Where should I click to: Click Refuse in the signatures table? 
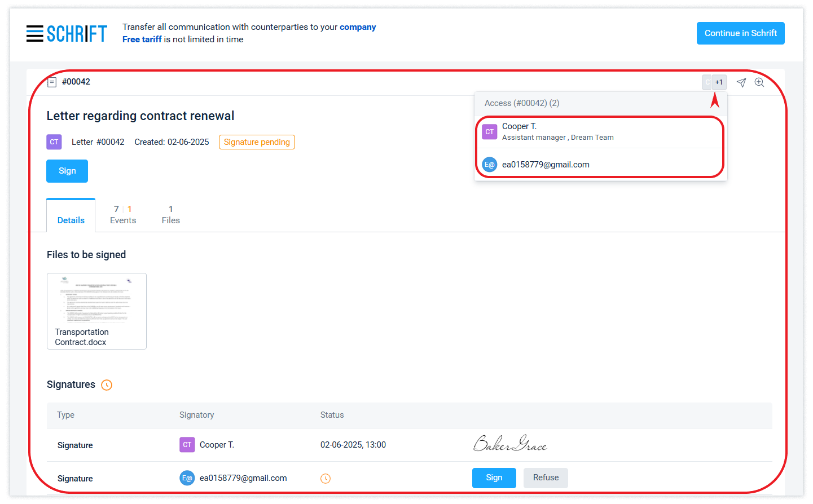point(546,478)
